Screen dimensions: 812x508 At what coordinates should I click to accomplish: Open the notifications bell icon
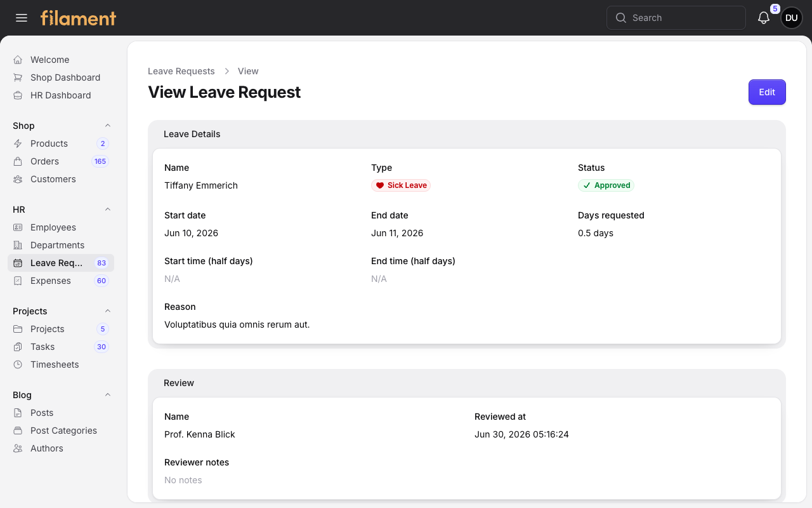[764, 18]
